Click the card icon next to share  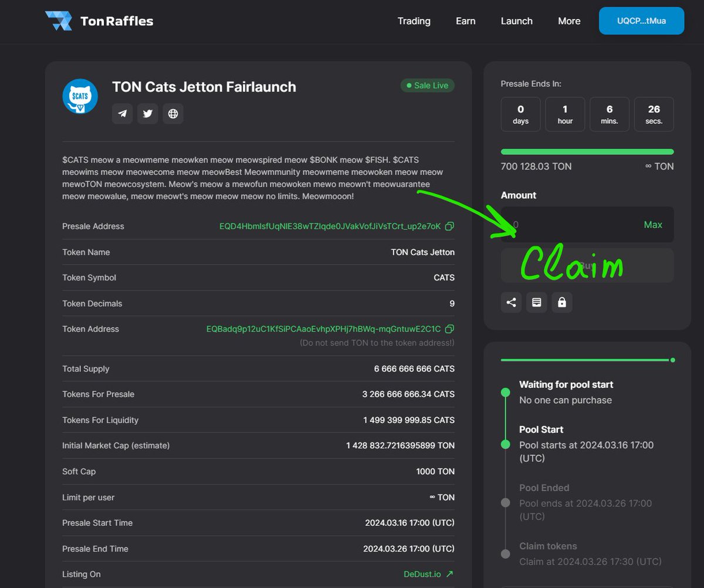536,302
